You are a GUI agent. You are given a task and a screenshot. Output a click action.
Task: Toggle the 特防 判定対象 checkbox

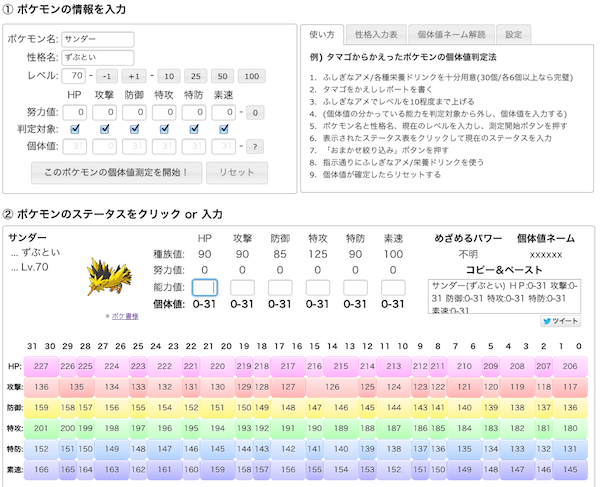[x=194, y=129]
